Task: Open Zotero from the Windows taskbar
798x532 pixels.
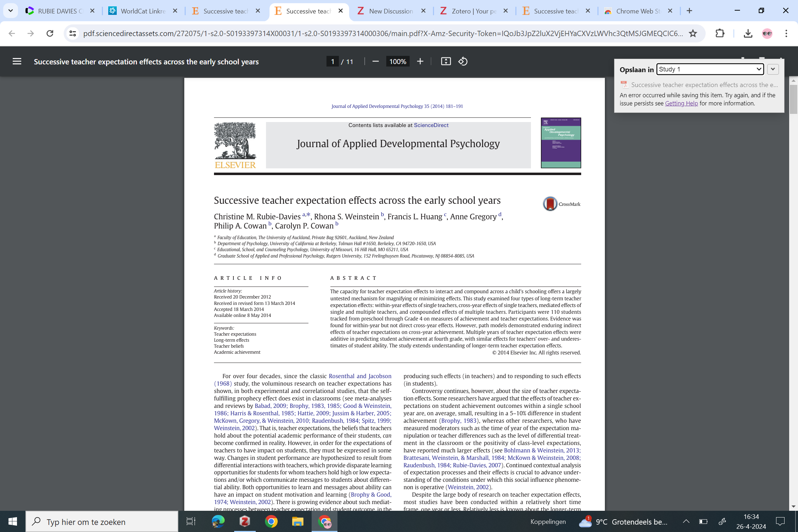Action: point(245,522)
